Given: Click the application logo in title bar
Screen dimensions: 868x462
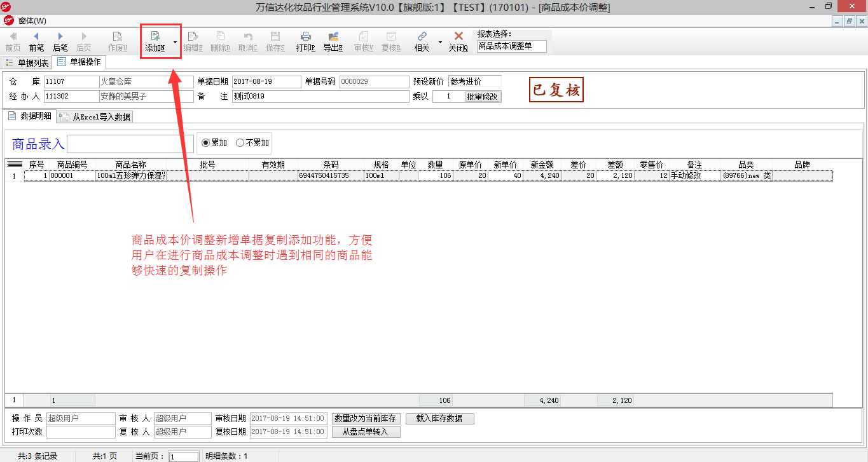Looking at the screenshot, I should pos(7,7).
